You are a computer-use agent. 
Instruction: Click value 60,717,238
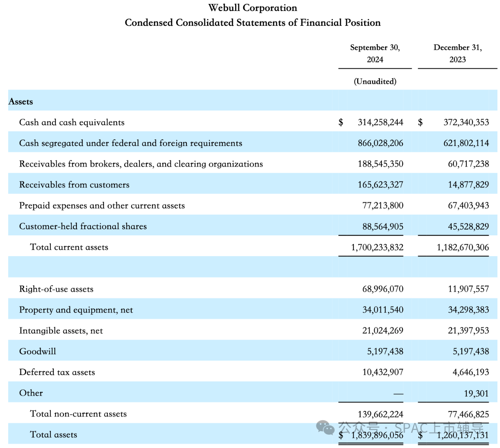(468, 164)
